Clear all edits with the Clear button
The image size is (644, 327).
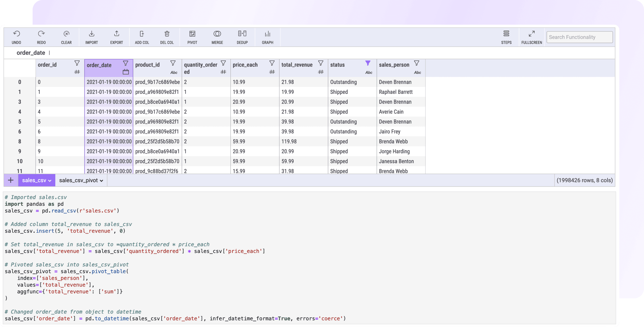click(66, 37)
